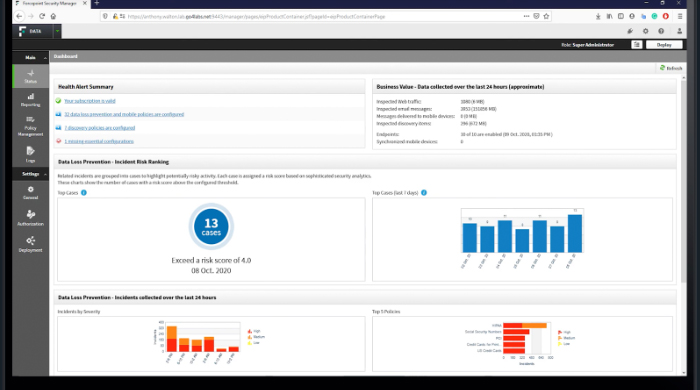Bookmark this page with the star icon
Screen dimensions: 700x390
[546, 16]
